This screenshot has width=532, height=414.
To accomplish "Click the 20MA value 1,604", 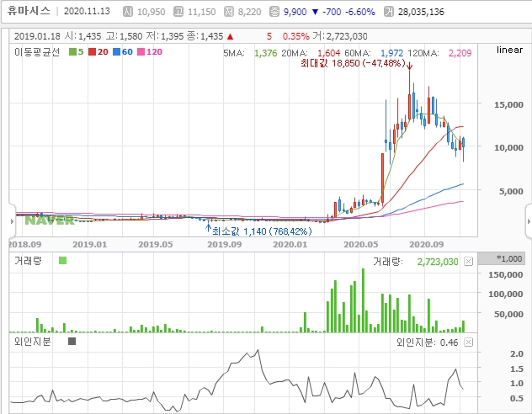I will click(329, 53).
